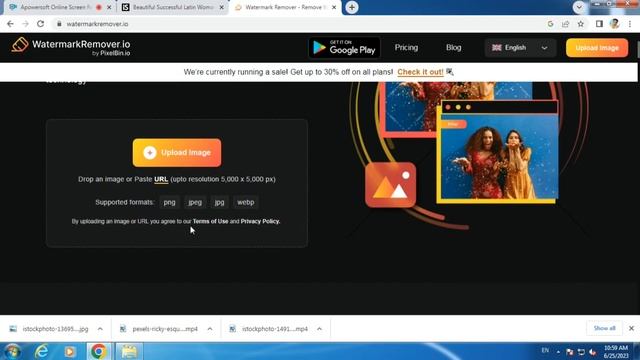Image resolution: width=640 pixels, height=360 pixels.
Task: Reload the page with refresh icon
Action: (40, 24)
